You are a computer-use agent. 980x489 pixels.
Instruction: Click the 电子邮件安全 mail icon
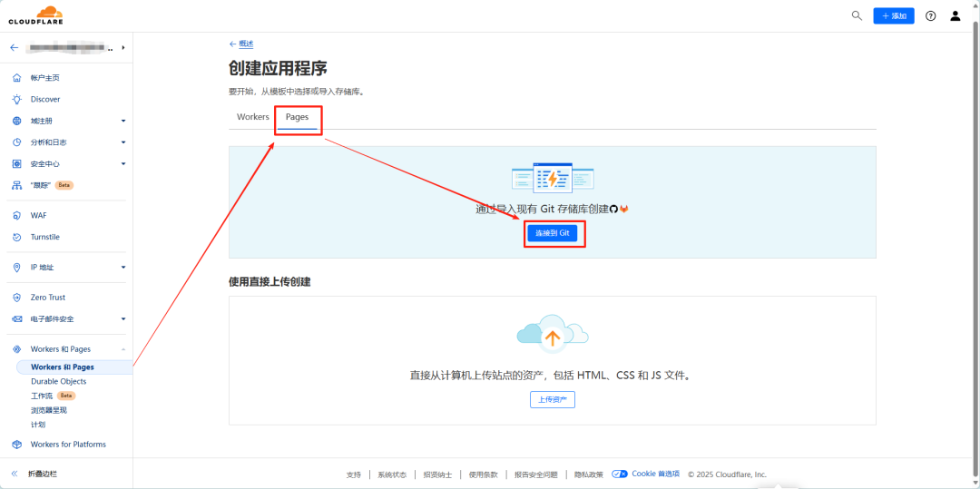click(17, 319)
